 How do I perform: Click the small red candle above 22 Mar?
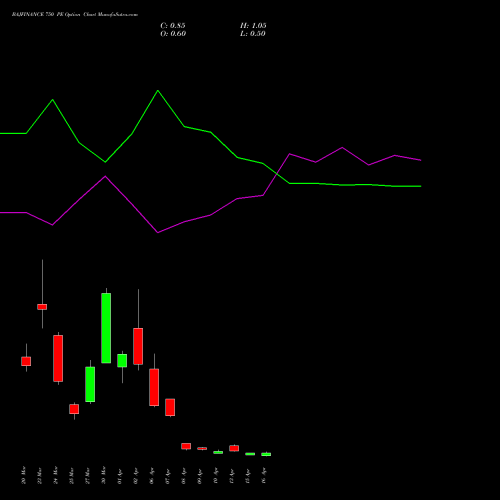(42, 307)
